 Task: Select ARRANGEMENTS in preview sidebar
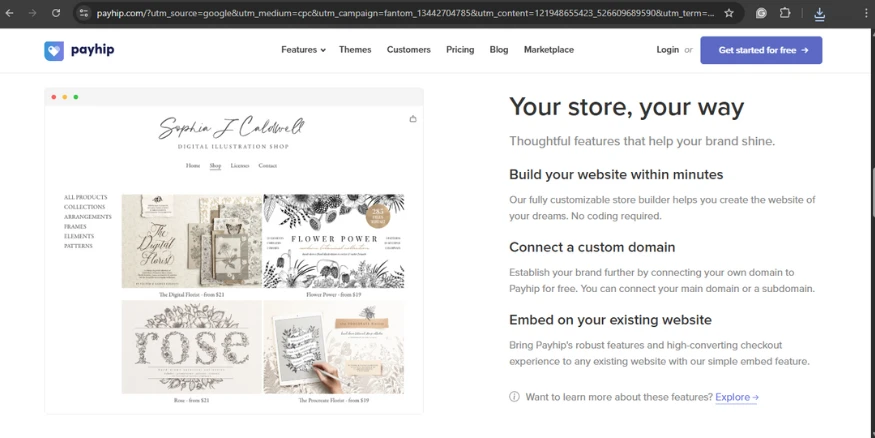pyautogui.click(x=88, y=216)
